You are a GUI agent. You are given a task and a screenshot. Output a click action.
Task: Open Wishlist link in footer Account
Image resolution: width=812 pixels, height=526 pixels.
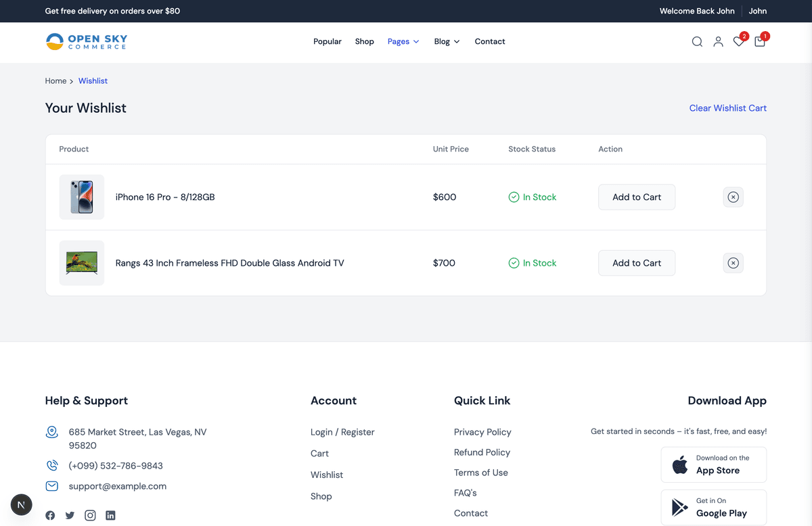click(327, 475)
